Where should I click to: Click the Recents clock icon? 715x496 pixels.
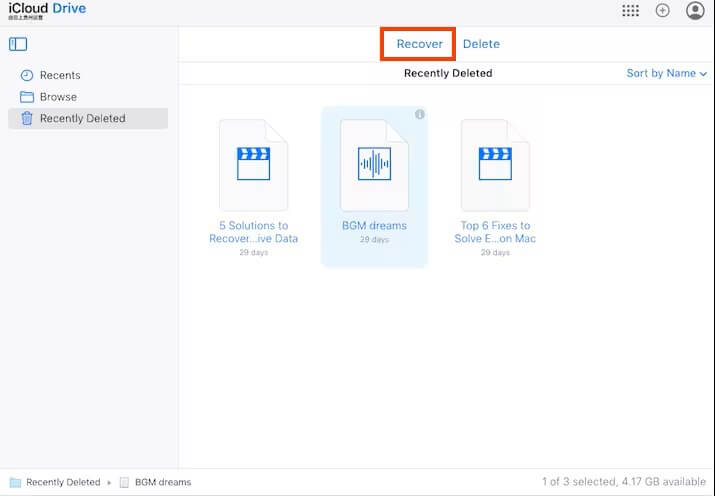pyautogui.click(x=27, y=76)
